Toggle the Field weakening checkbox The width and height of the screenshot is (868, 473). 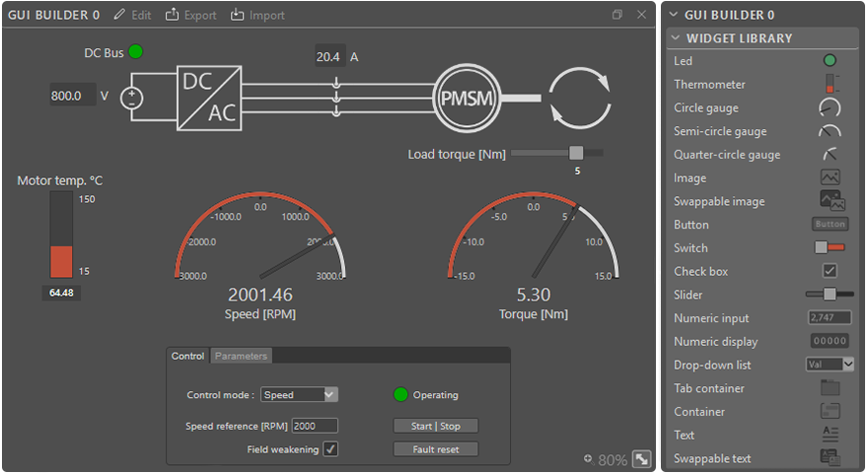[x=331, y=449]
